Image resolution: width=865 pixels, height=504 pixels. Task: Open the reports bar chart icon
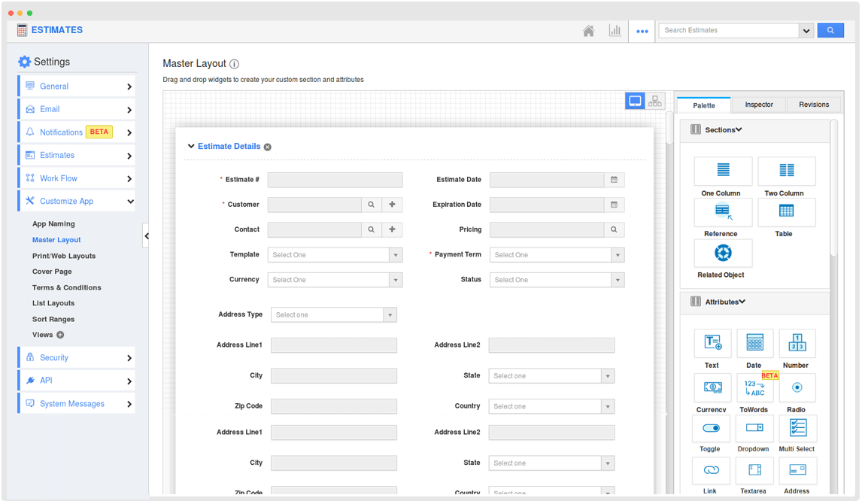[x=615, y=30]
